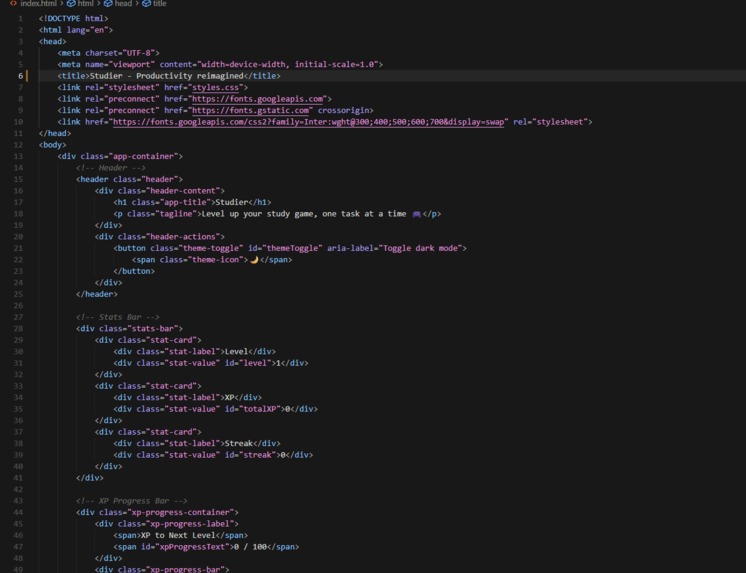Select the title breadcrumb segment

(x=159, y=3)
